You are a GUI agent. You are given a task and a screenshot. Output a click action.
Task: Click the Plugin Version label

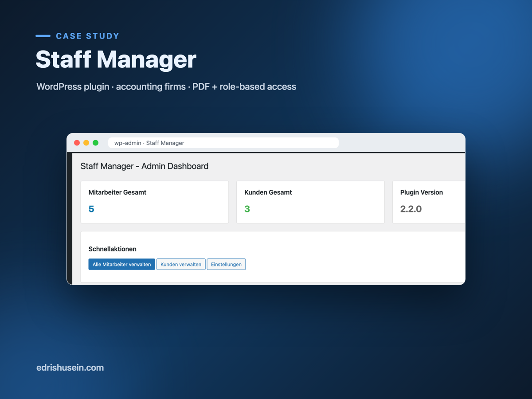tap(422, 192)
